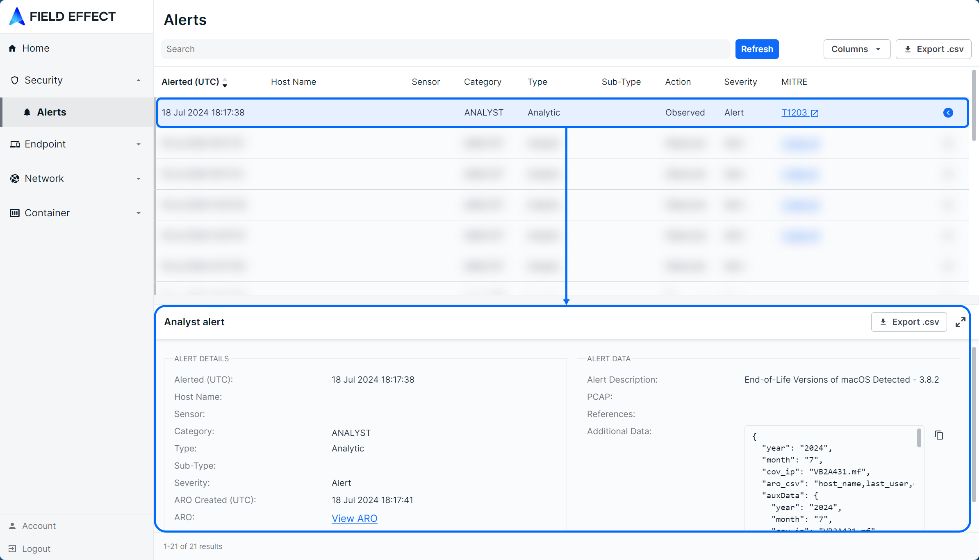The image size is (979, 560).
Task: Export the Analyst alert details .csv
Action: click(x=909, y=322)
